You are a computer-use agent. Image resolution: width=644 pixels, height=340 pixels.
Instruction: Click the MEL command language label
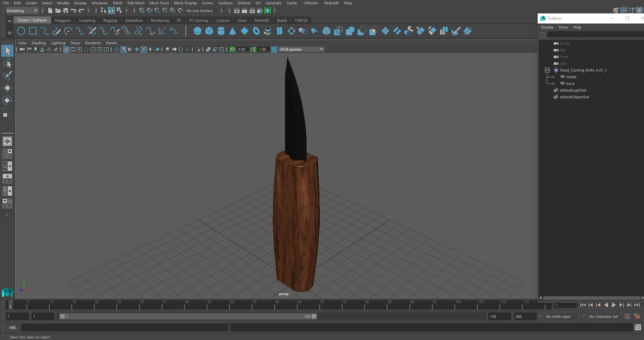click(13, 328)
